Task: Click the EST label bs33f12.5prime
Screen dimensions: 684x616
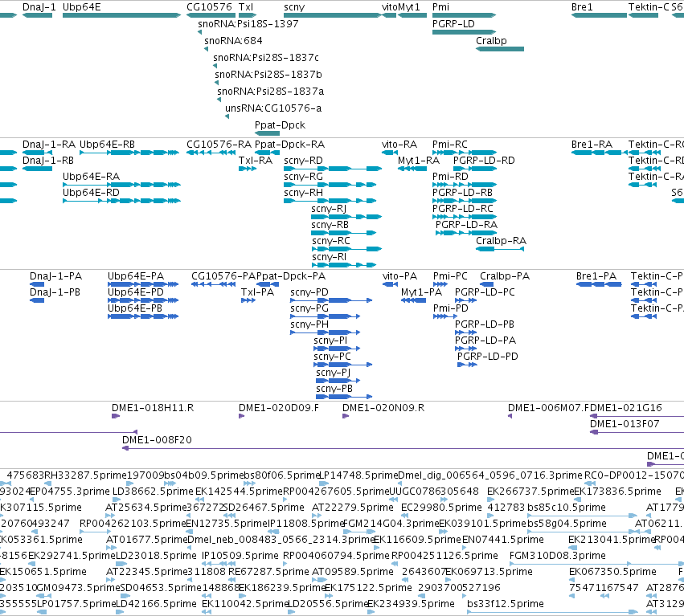Action: [505, 604]
